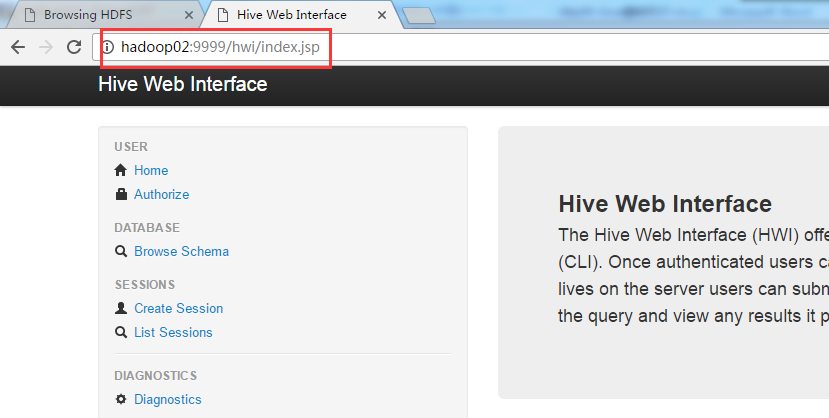
Task: Switch to the Browsing HDFS tab
Action: pyautogui.click(x=106, y=15)
